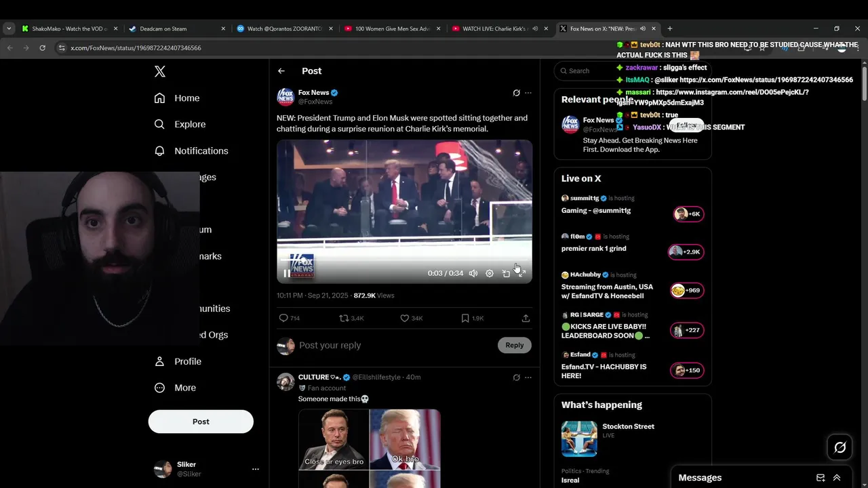Open Grok icon on CULTURE reply

[516, 377]
